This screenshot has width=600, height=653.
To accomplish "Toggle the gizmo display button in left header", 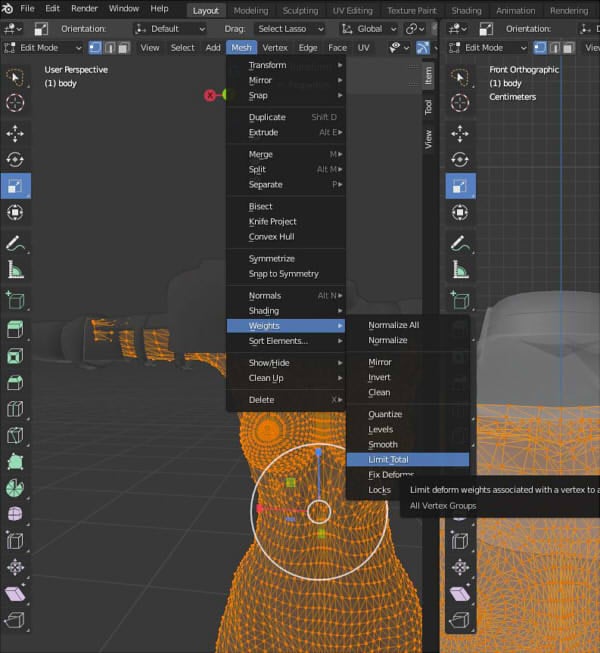I will coord(423,48).
